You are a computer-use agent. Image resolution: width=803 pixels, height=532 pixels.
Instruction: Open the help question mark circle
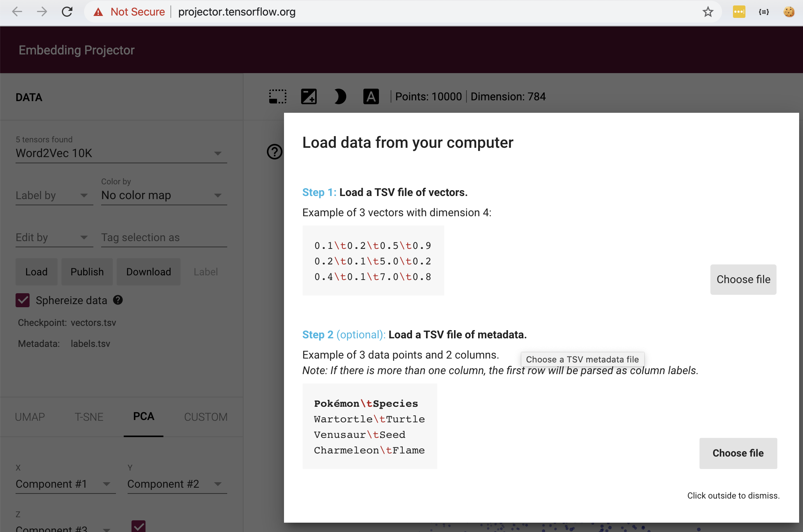click(275, 152)
